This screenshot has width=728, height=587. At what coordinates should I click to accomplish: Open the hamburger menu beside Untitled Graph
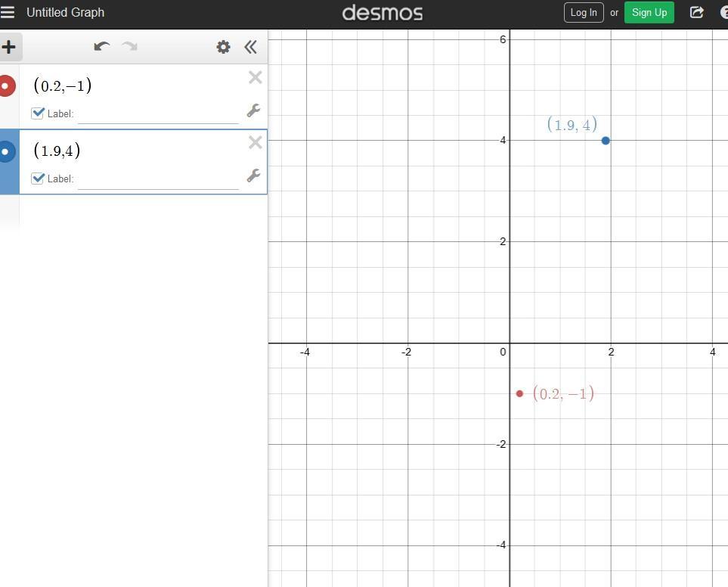[x=7, y=13]
